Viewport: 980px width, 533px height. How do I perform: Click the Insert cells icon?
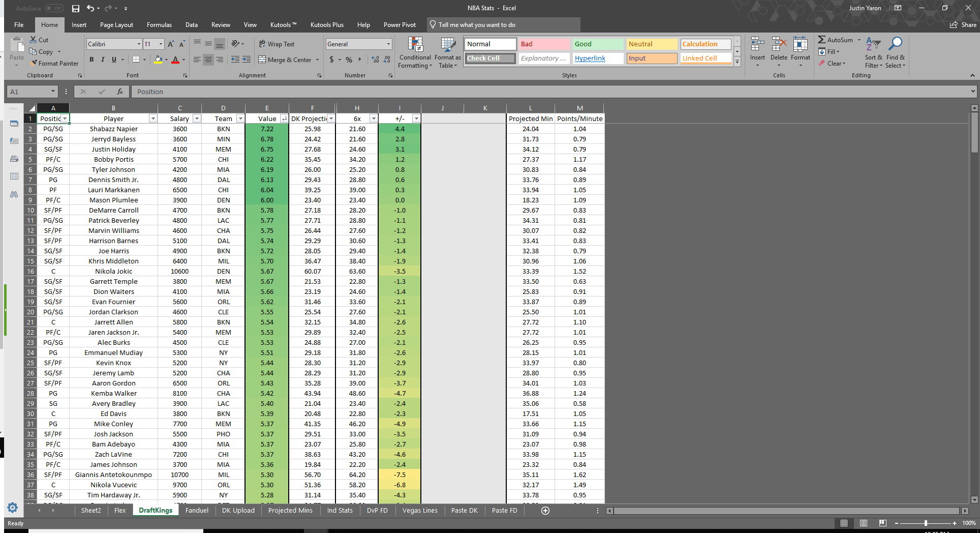click(757, 45)
